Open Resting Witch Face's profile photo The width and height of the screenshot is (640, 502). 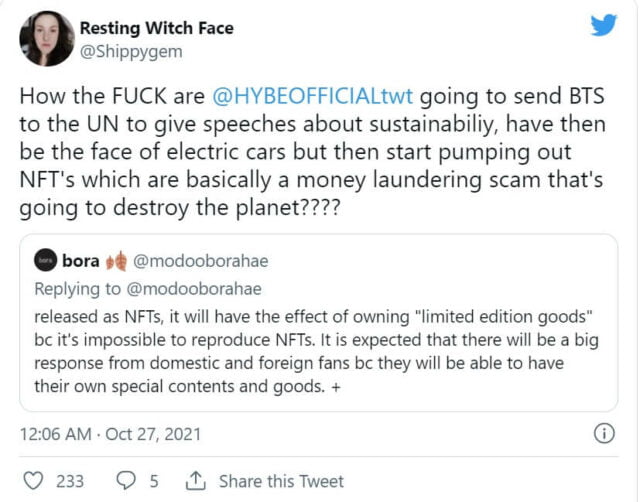(47, 38)
